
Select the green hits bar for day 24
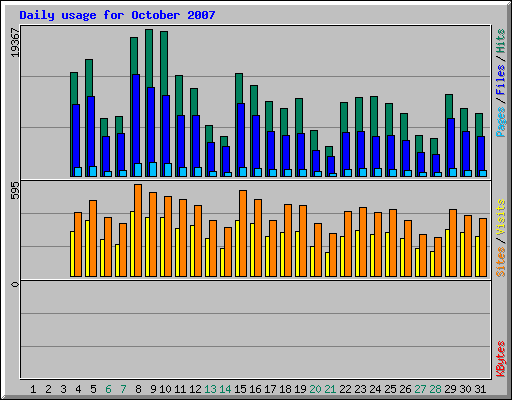point(374,116)
